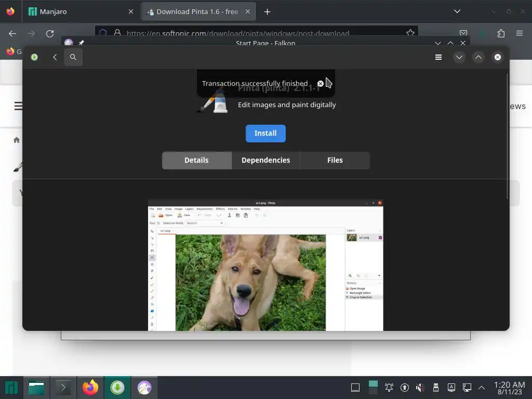
Task: Launch the terminal from the taskbar
Action: coord(63,388)
